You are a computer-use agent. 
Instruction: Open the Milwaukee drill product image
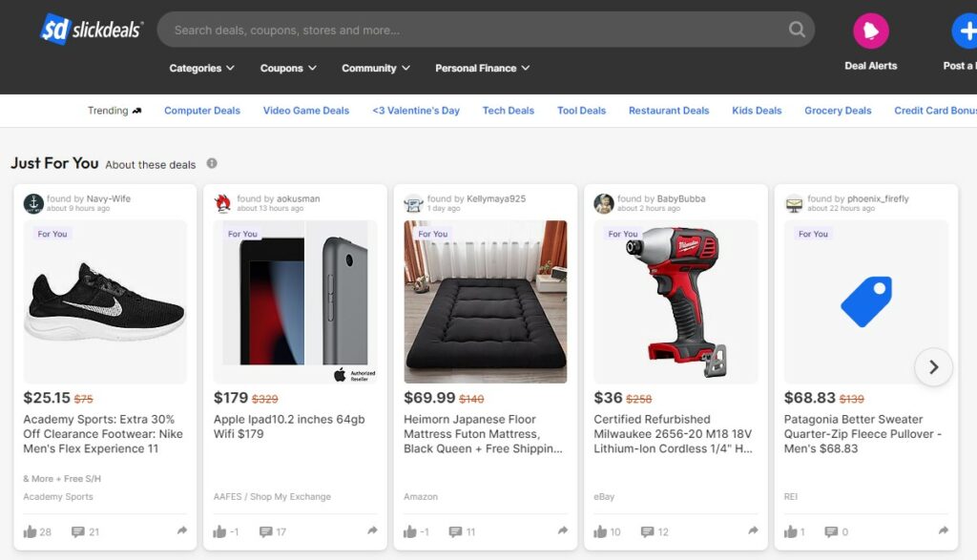[x=676, y=301]
